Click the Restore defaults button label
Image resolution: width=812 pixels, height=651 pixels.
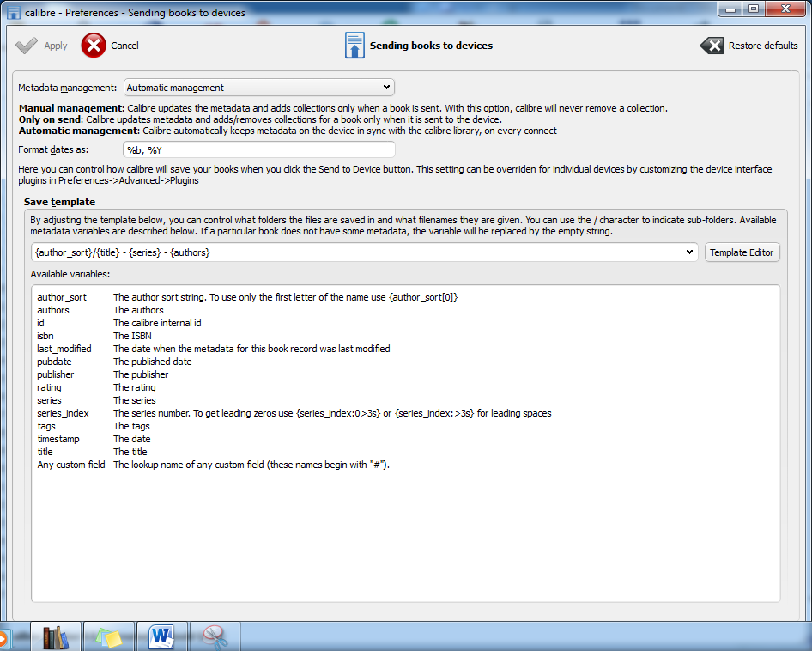pos(763,46)
